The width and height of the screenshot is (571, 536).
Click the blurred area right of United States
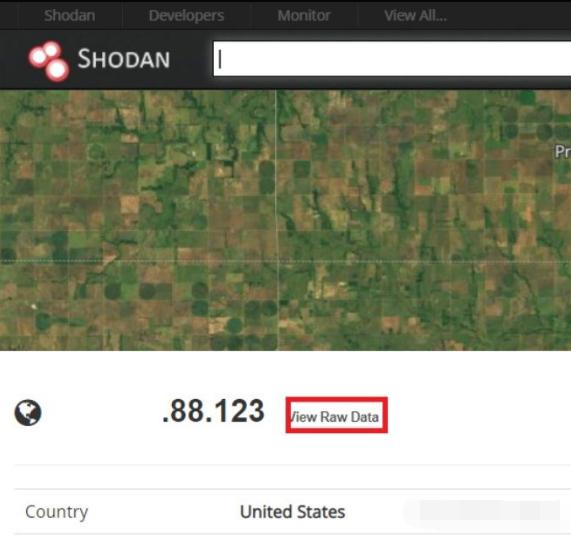482,511
